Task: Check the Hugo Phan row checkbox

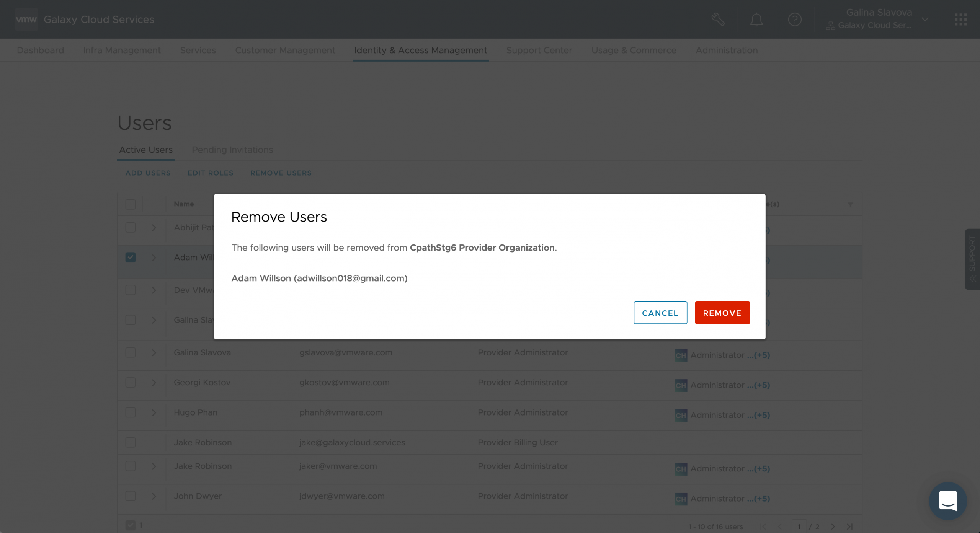Action: coord(131,412)
